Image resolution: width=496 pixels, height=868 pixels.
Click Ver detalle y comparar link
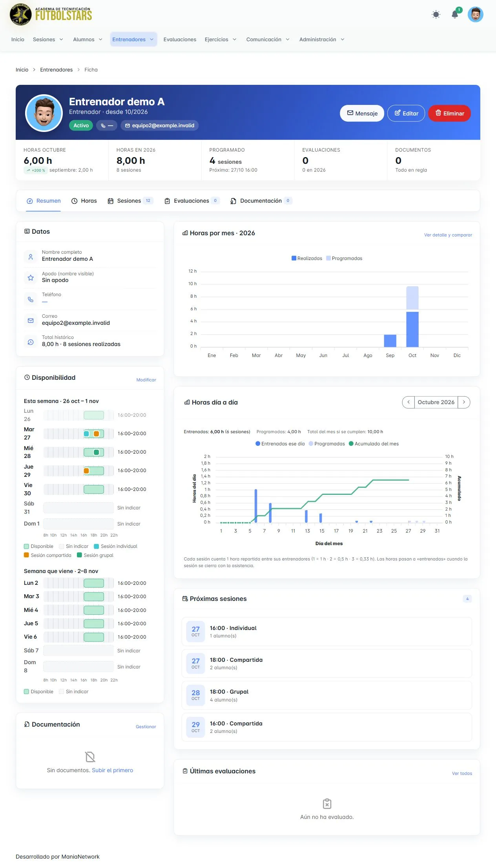click(x=448, y=235)
